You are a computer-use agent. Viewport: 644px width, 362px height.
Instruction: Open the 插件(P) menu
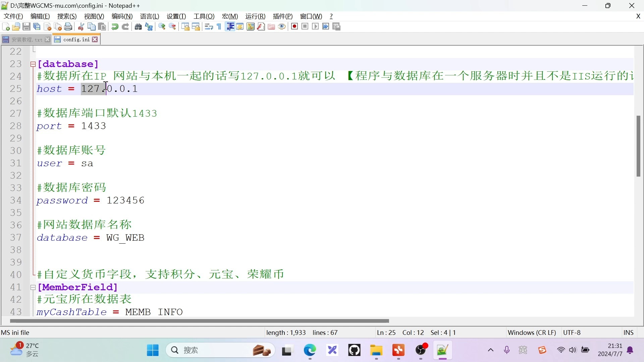tap(283, 16)
